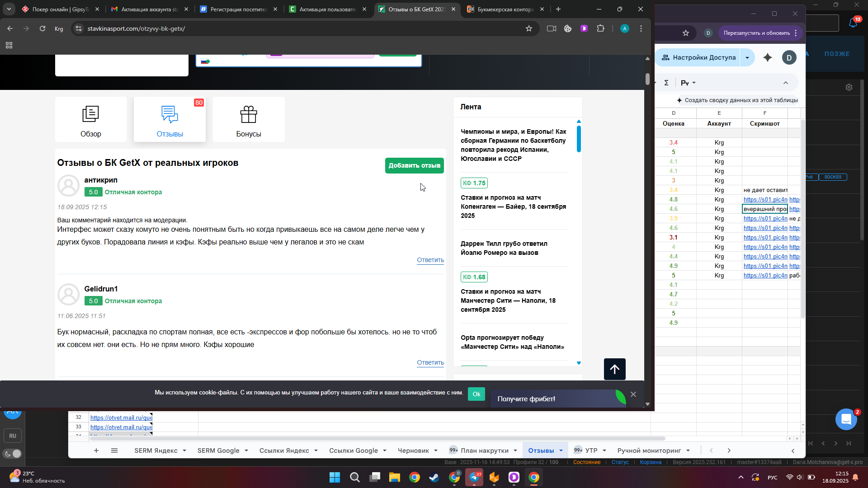Image resolution: width=868 pixels, height=488 pixels.
Task: Open the D account avatar in Sheets
Action: tap(789, 57)
